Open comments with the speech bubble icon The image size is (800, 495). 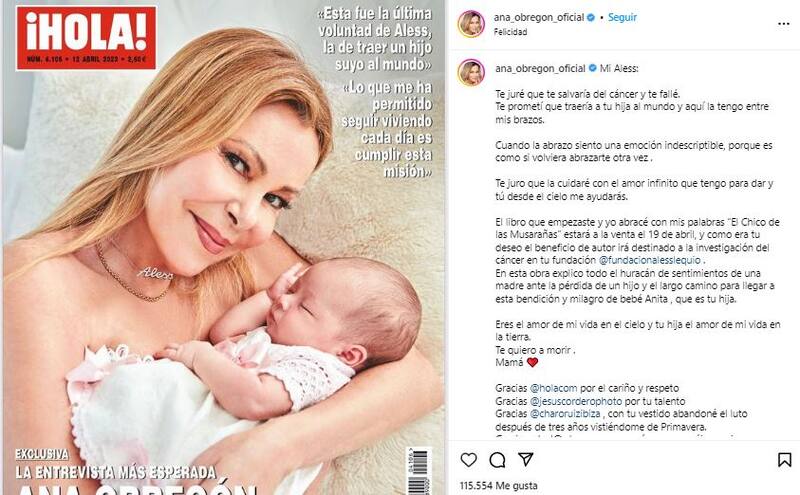(497, 460)
